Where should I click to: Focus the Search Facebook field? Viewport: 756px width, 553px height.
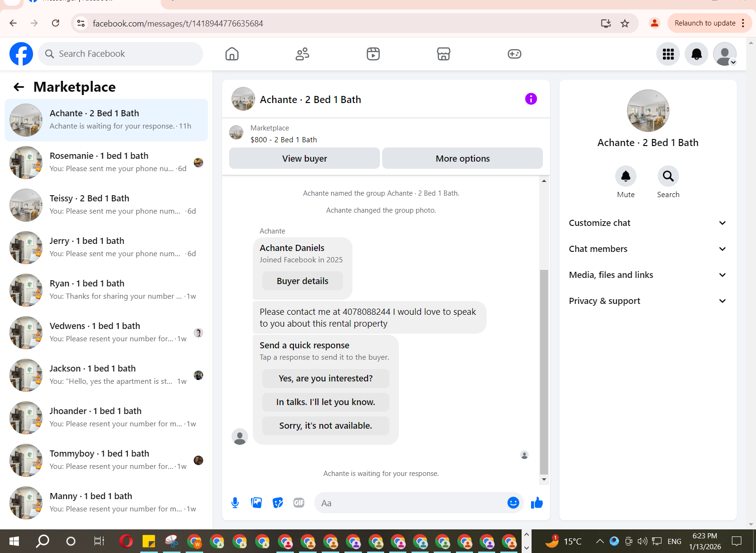pos(120,54)
